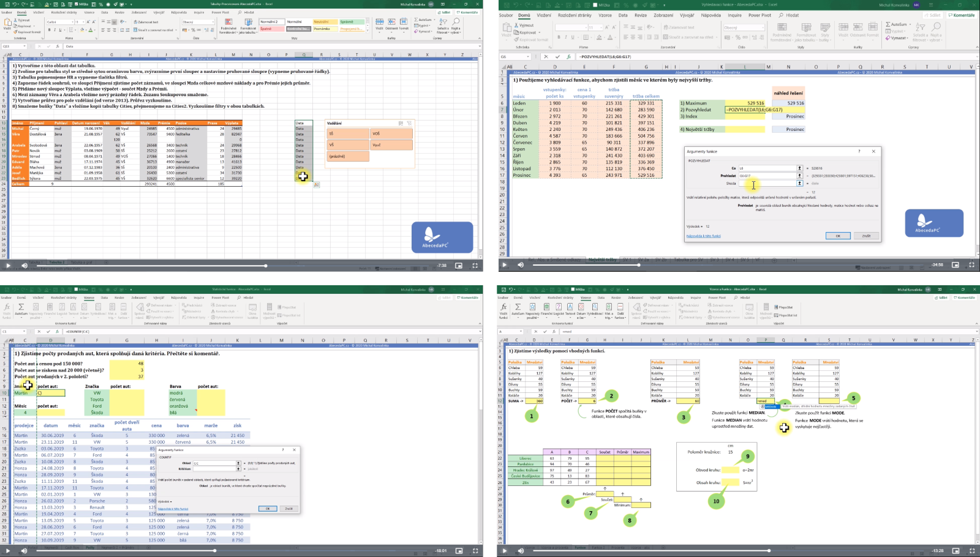This screenshot has width=980, height=557.
Task: Open Power Pivot tab in top-left Excel
Action: pyautogui.click(x=221, y=12)
